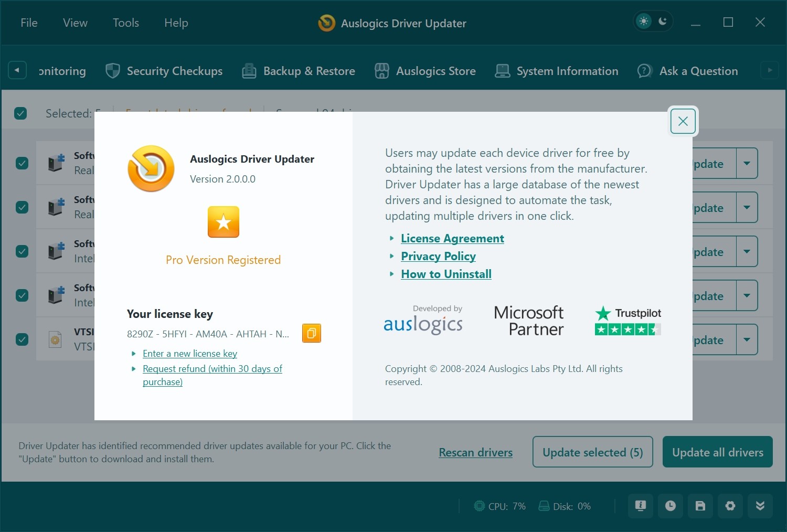Viewport: 787px width, 532px height.
Task: Click the Auslogics Store icon
Action: 382,71
